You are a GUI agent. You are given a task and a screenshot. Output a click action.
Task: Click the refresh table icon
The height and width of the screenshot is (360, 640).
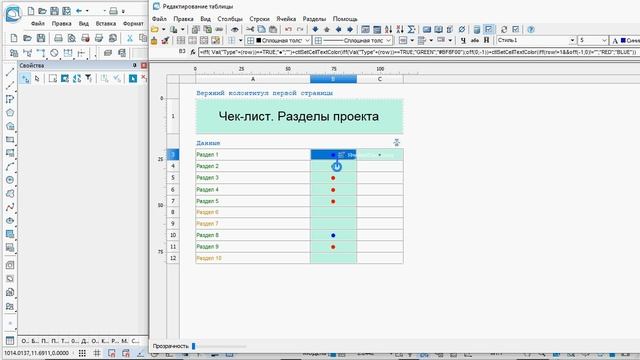click(x=504, y=29)
